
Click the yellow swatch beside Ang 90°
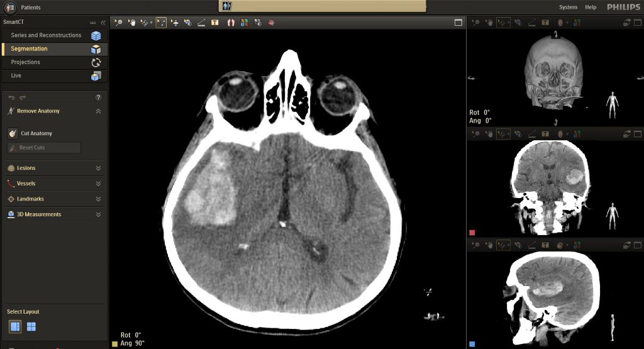pyautogui.click(x=115, y=344)
